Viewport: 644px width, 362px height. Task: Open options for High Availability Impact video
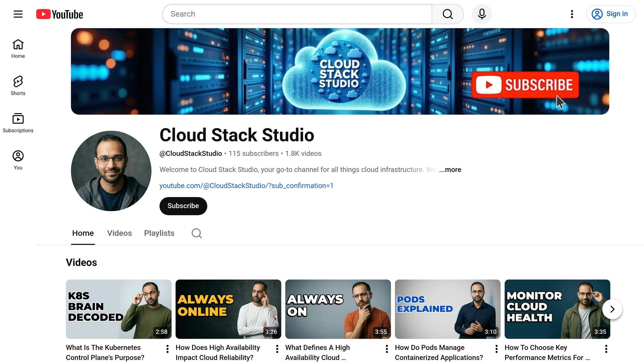pos(277,349)
